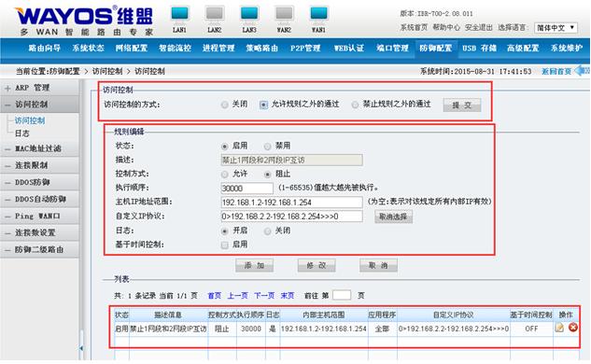Select 允许规则之外的通过 radio option
This screenshot has height=364, width=591.
point(264,105)
